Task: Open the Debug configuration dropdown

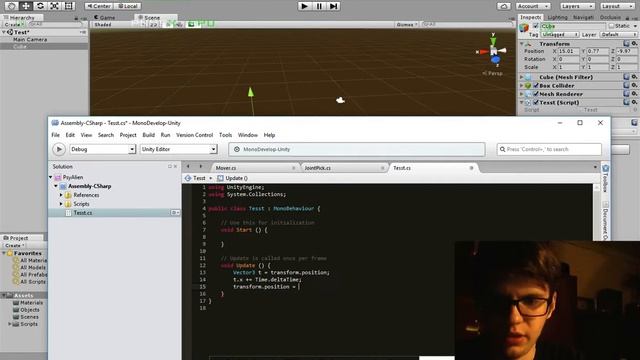Action: 102,149
